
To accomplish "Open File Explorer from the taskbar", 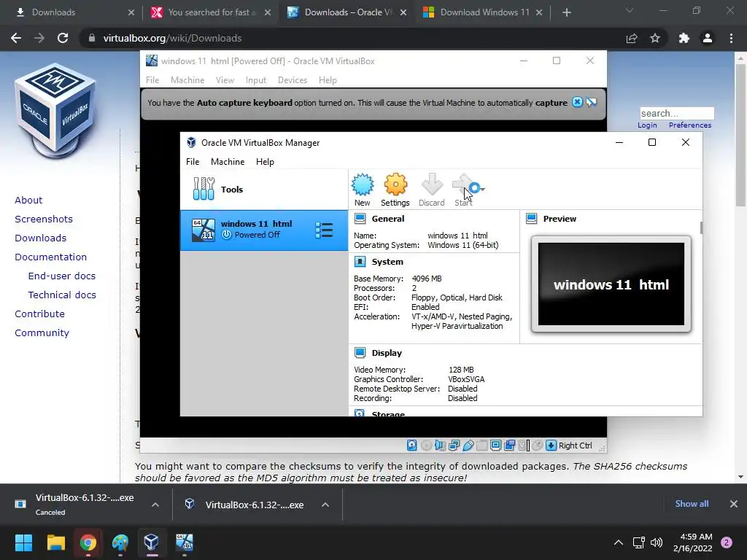I will [55, 542].
